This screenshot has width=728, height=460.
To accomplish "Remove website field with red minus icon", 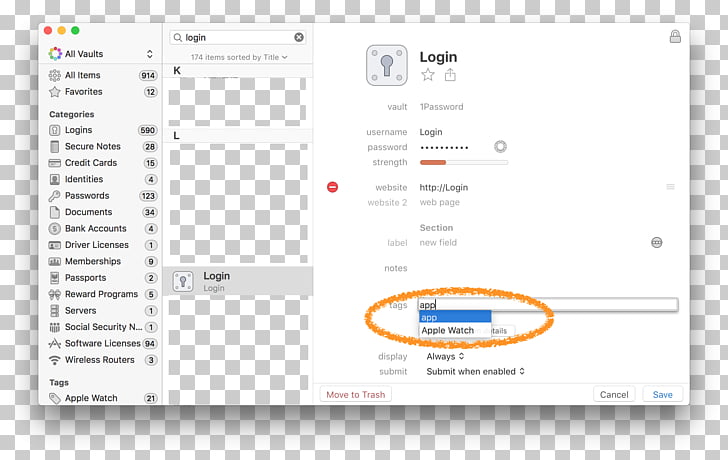I will [x=333, y=187].
